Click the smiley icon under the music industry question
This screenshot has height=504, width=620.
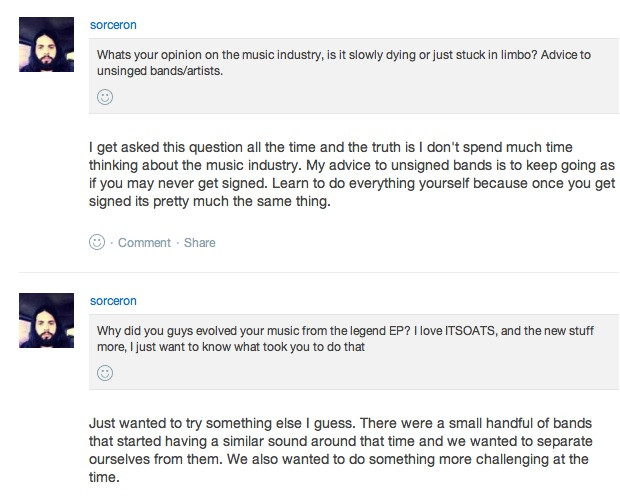[105, 97]
